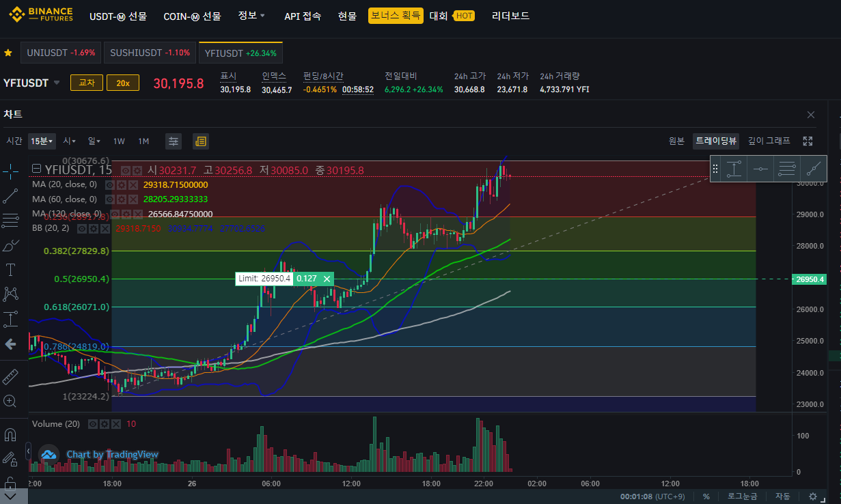
Task: Remove the MA 20 indicator
Action: 133,184
